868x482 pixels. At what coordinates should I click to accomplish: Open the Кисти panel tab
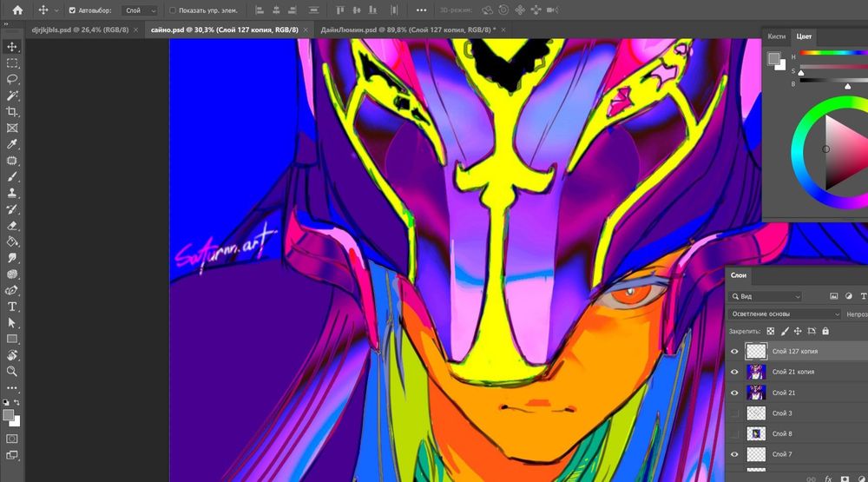click(x=776, y=36)
